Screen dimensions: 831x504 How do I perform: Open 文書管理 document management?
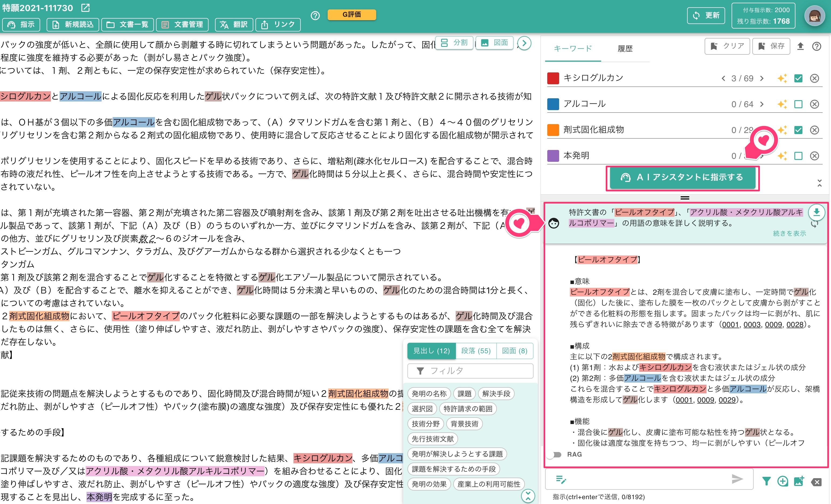[182, 24]
